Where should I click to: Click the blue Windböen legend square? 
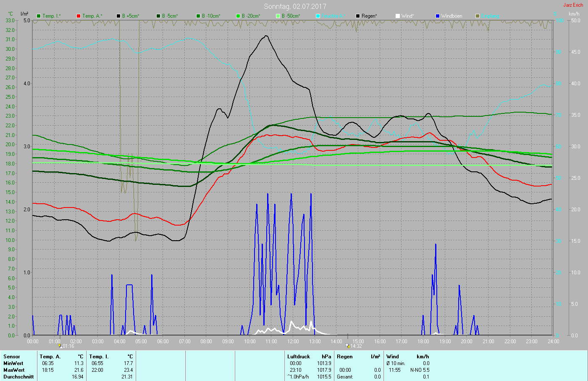click(438, 16)
